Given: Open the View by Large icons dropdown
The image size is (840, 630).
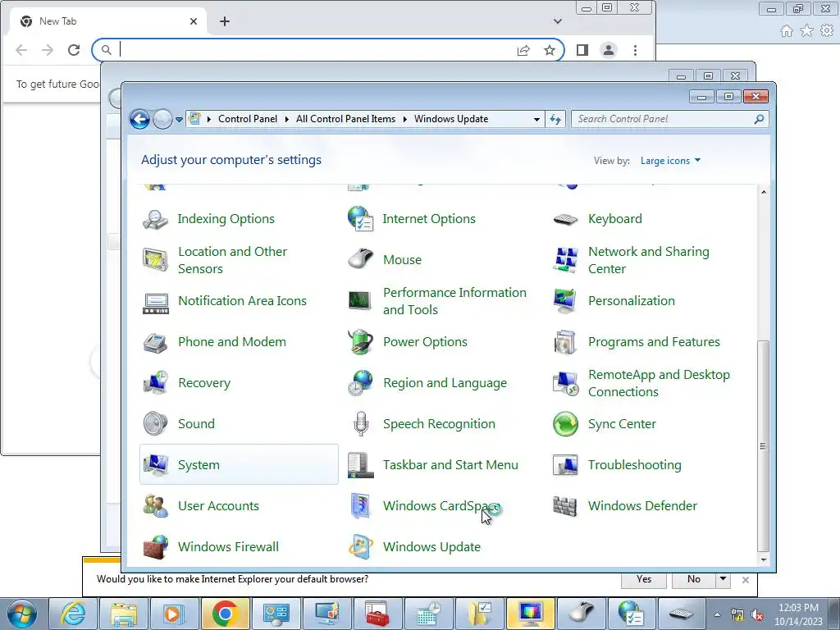Looking at the screenshot, I should (670, 161).
